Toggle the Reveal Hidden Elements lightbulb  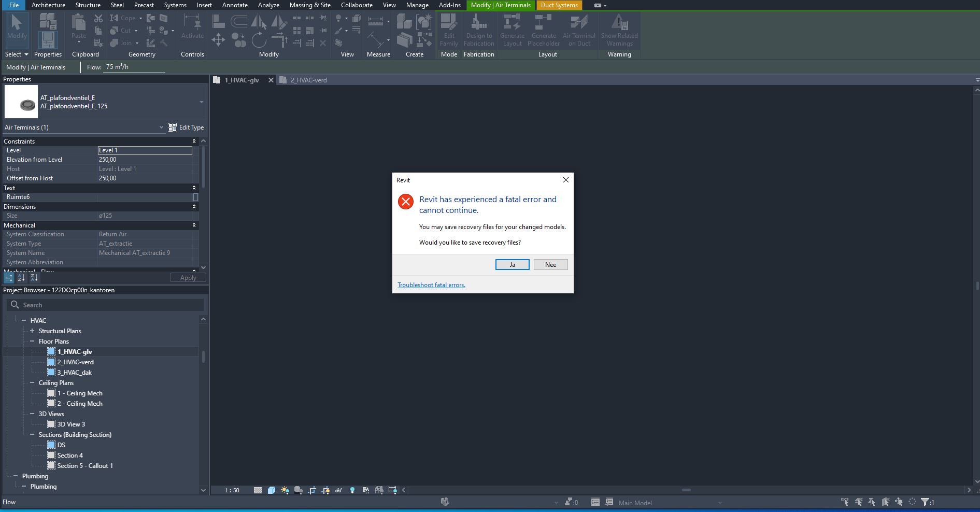(353, 490)
